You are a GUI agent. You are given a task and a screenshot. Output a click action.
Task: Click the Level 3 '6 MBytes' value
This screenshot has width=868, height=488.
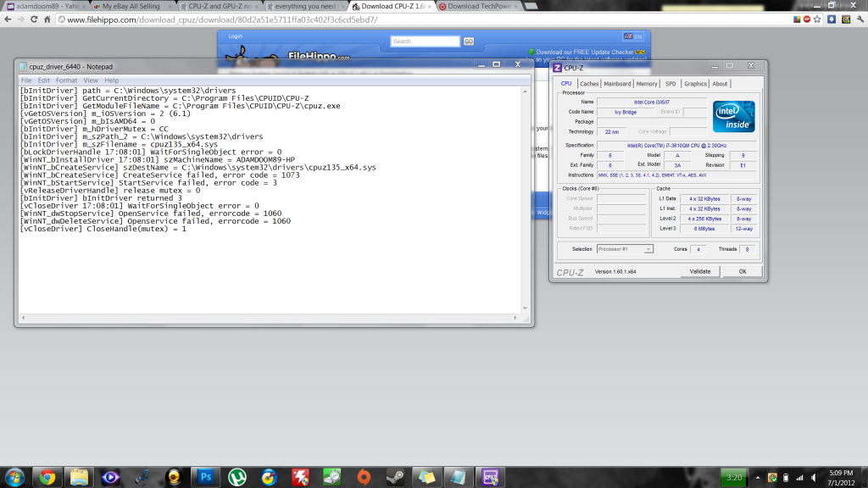[x=704, y=229]
